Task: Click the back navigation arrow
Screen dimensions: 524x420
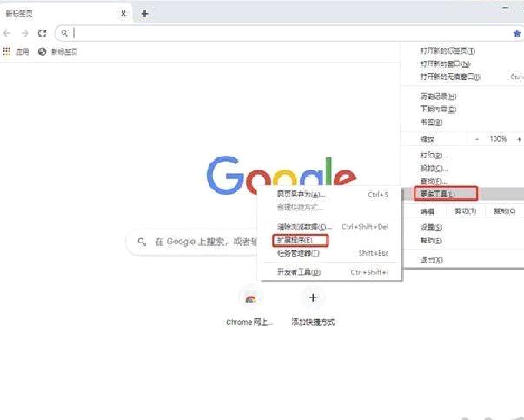Action: point(7,33)
